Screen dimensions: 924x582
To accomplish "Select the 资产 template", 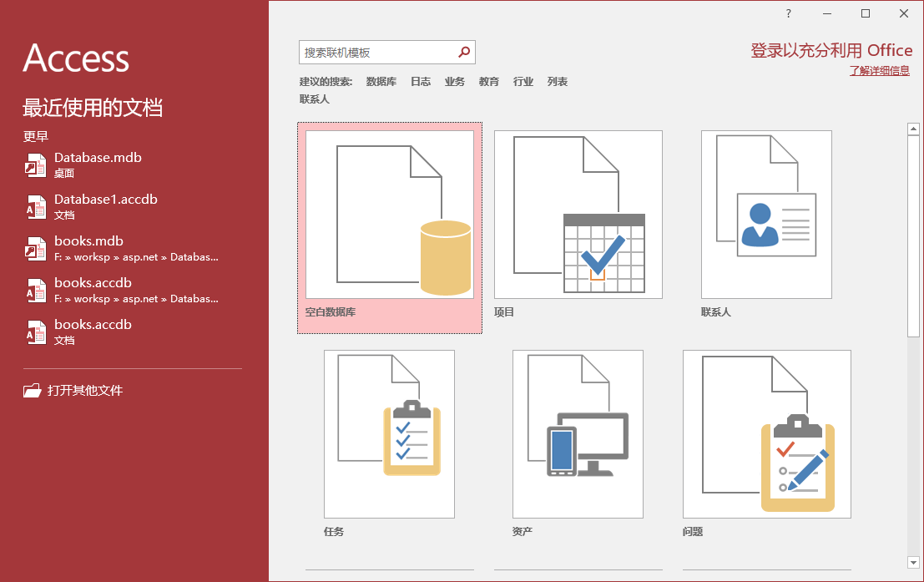I will (x=578, y=433).
